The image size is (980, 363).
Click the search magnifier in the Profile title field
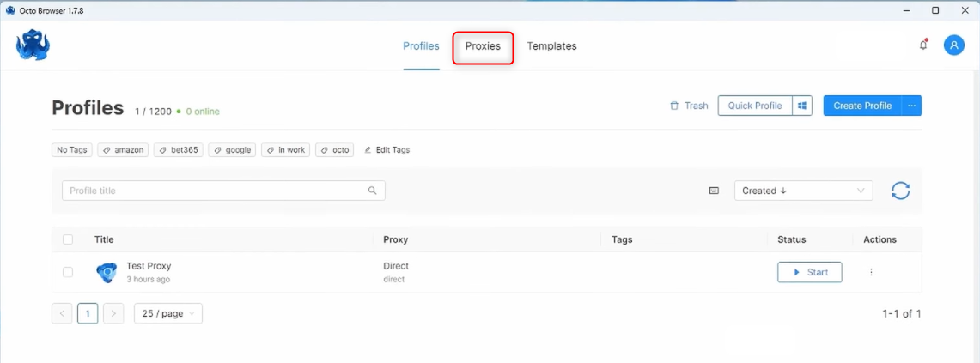tap(373, 191)
